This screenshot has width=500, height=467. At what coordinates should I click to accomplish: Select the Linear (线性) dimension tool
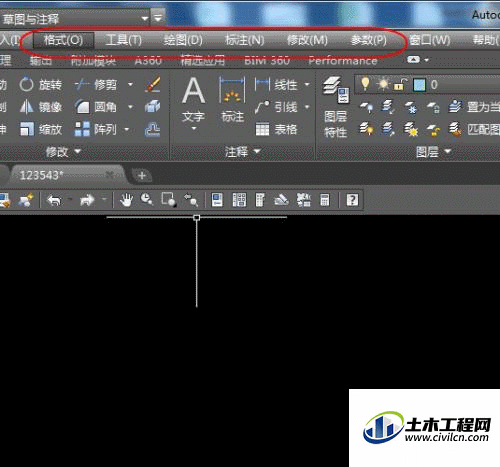(276, 85)
